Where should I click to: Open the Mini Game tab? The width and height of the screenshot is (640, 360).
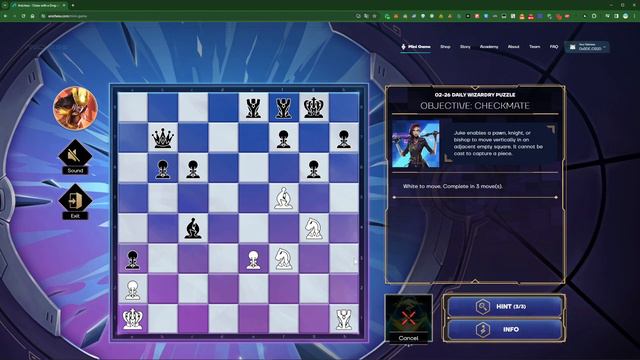pos(416,47)
